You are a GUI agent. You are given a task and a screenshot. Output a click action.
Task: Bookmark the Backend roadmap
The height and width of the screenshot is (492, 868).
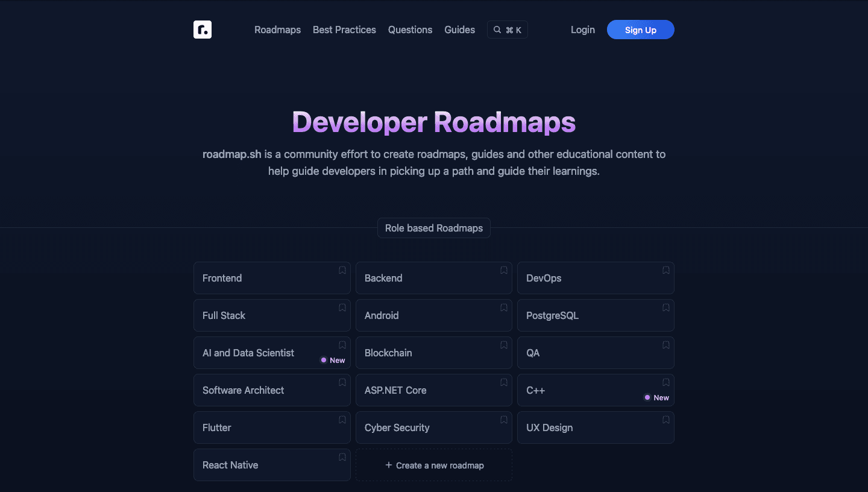point(504,270)
